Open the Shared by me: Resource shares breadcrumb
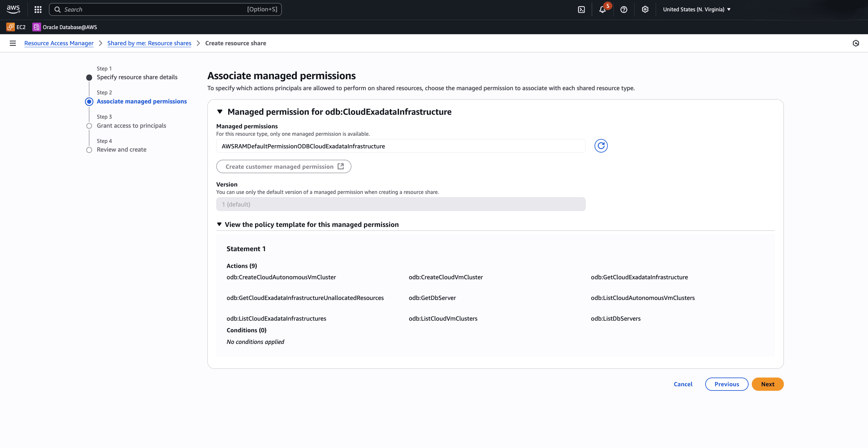Viewport: 868px width, 448px height. (x=149, y=43)
